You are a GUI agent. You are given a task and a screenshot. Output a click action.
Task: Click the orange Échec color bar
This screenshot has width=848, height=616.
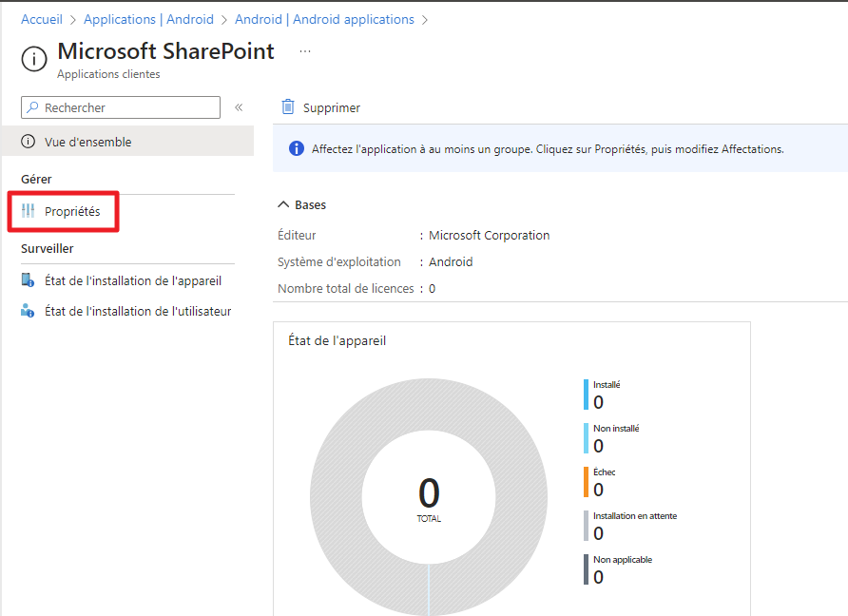(586, 482)
